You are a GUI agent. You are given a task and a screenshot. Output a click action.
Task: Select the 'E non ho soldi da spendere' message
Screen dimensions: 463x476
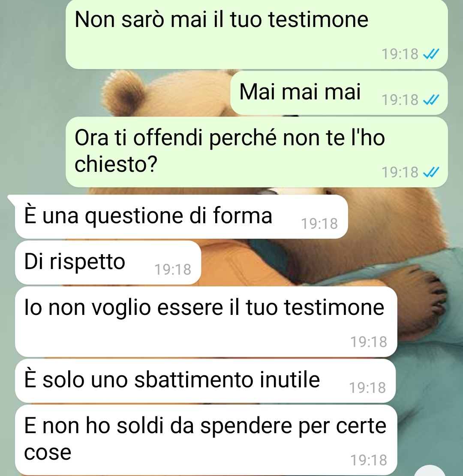[x=206, y=440]
